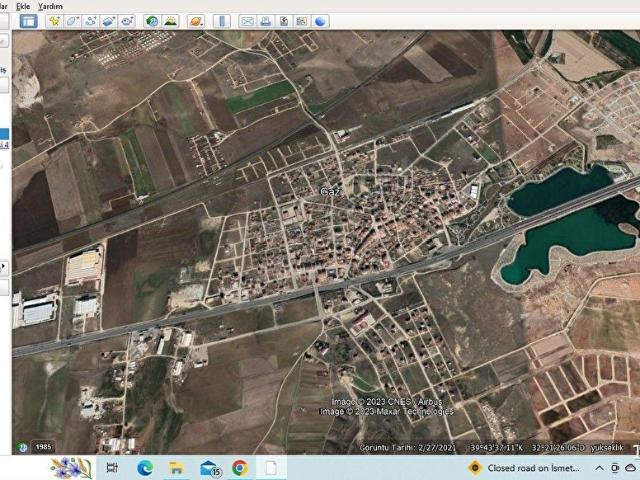Viewport: 640px width, 480px height.
Task: Open Google Chrome from the taskbar
Action: [x=240, y=467]
